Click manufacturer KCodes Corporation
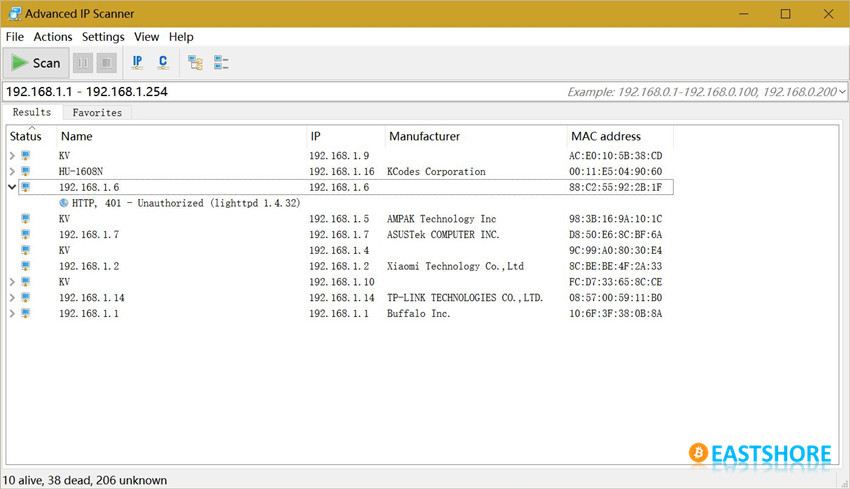The height and width of the screenshot is (489, 850). (x=436, y=171)
